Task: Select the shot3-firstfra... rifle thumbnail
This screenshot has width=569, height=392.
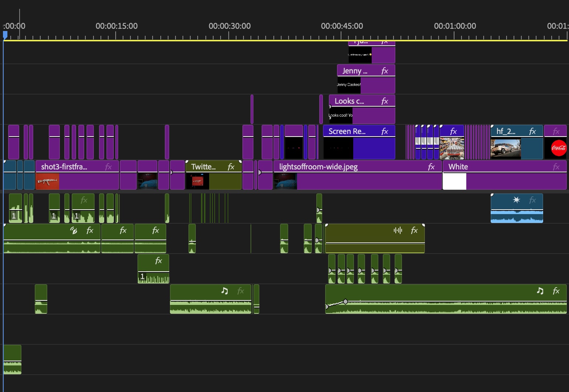Action: [47, 181]
